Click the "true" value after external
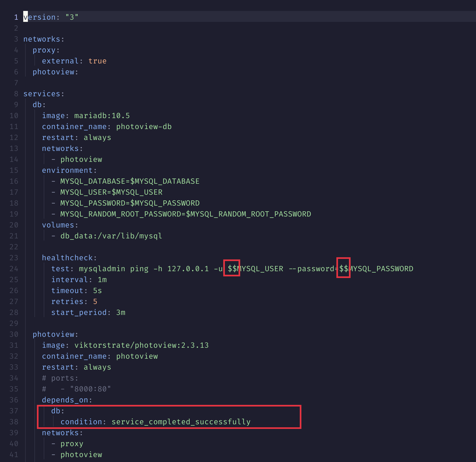Screen dimensions: 476x462 click(x=98, y=61)
